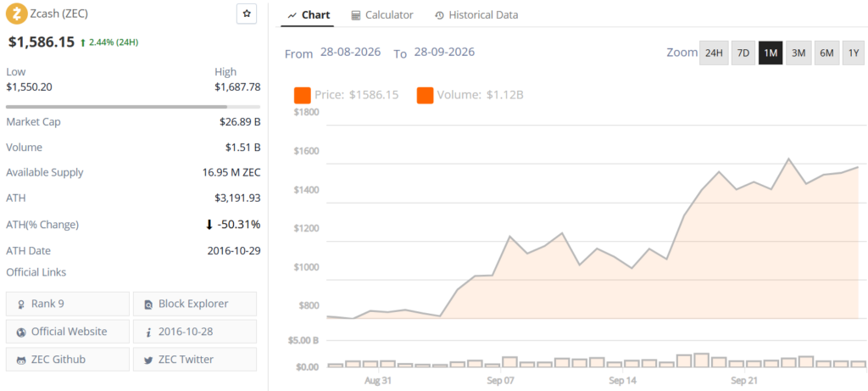This screenshot has height=391, width=868.
Task: Open the ZEC Twitter link
Action: pos(195,360)
